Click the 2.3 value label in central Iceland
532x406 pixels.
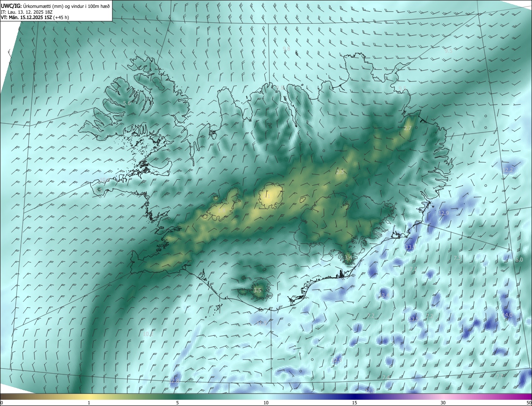[x=340, y=172]
